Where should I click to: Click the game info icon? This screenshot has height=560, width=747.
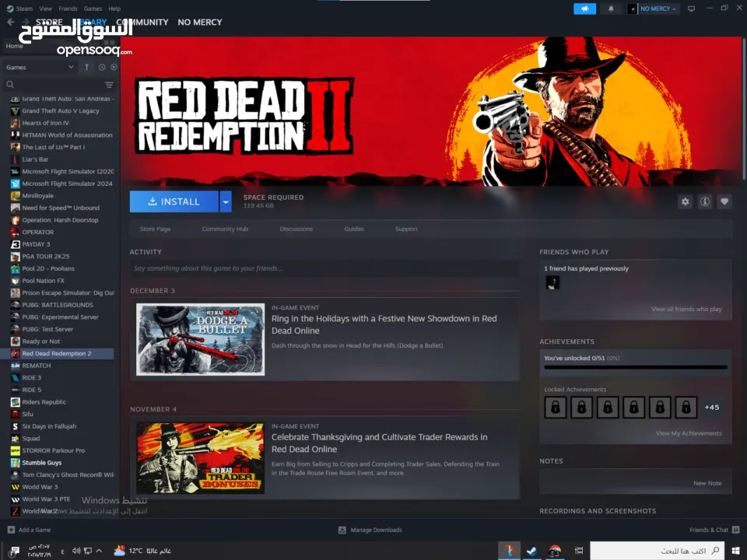tap(705, 201)
